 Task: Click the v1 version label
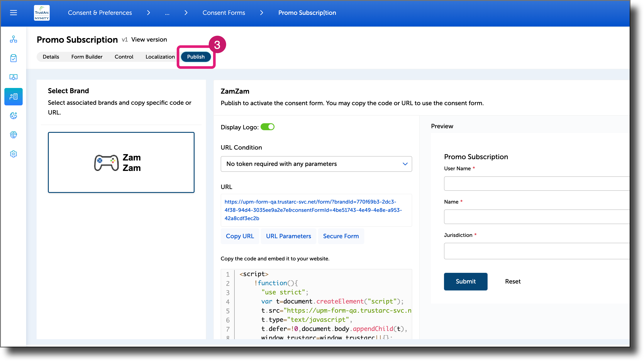125,39
